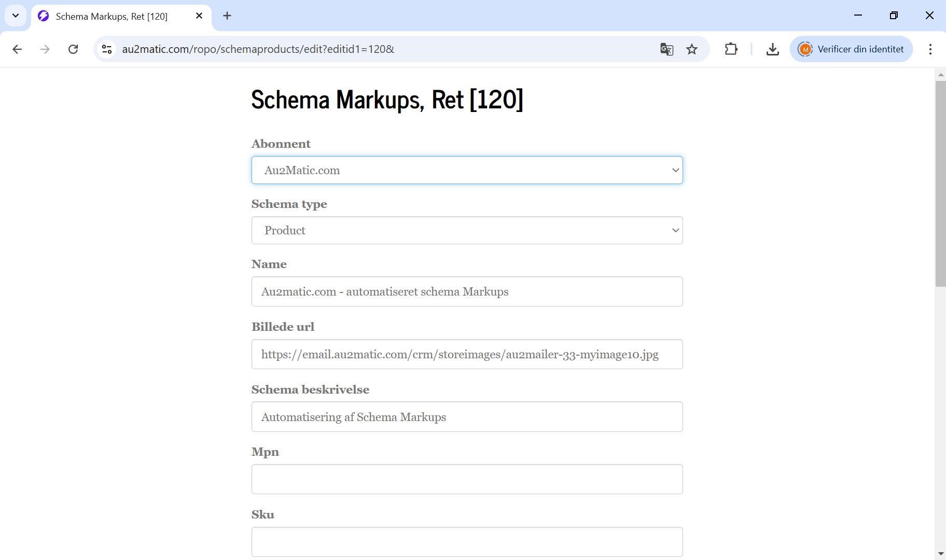Click into the empty Mpn field
The image size is (946, 560).
[x=467, y=479]
